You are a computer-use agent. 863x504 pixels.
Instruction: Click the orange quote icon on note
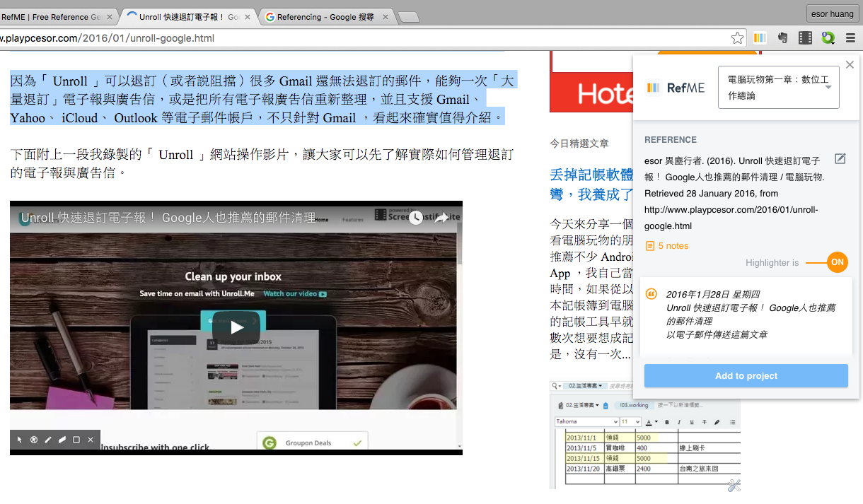click(x=651, y=294)
